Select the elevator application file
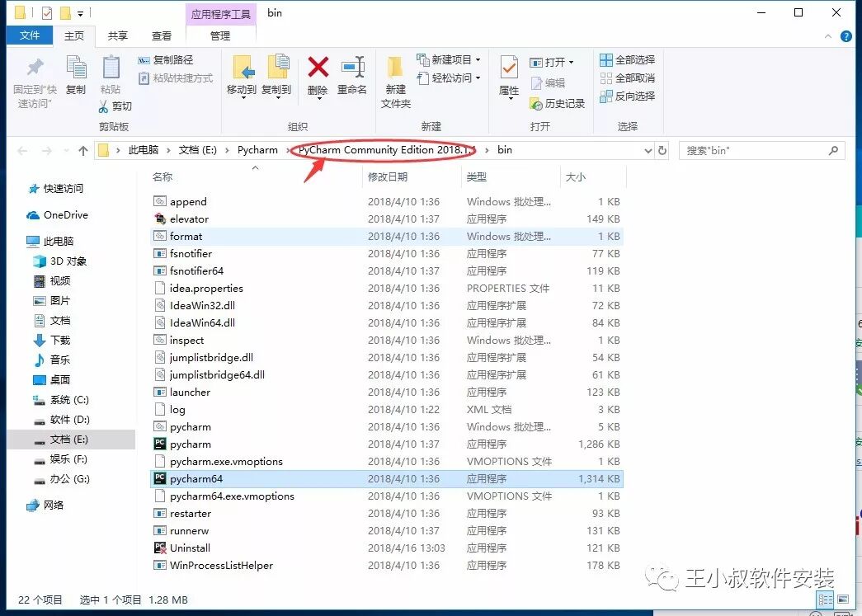Image resolution: width=862 pixels, height=616 pixels. pos(387,219)
